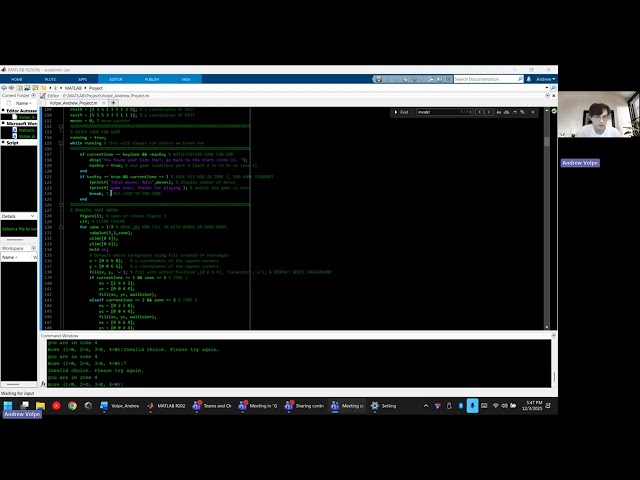Image resolution: width=640 pixels, height=480 pixels.
Task: Open the taskbar clock showing 5:47 PM
Action: point(532,406)
